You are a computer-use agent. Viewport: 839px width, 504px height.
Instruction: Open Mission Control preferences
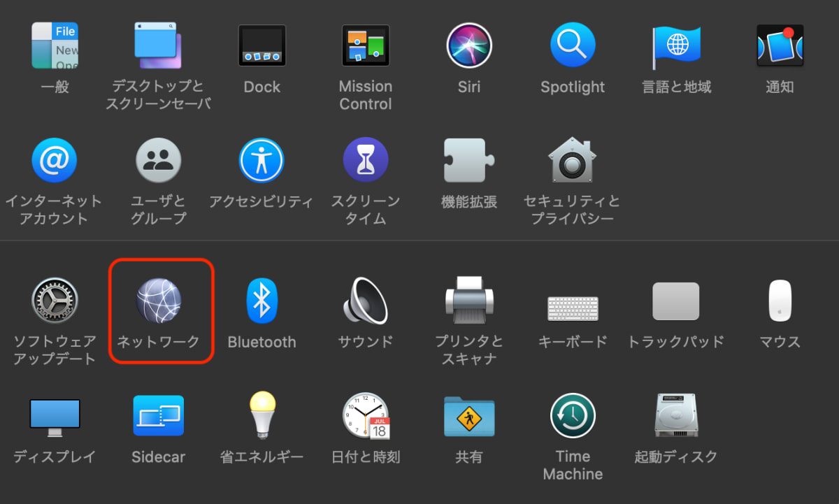pyautogui.click(x=366, y=45)
